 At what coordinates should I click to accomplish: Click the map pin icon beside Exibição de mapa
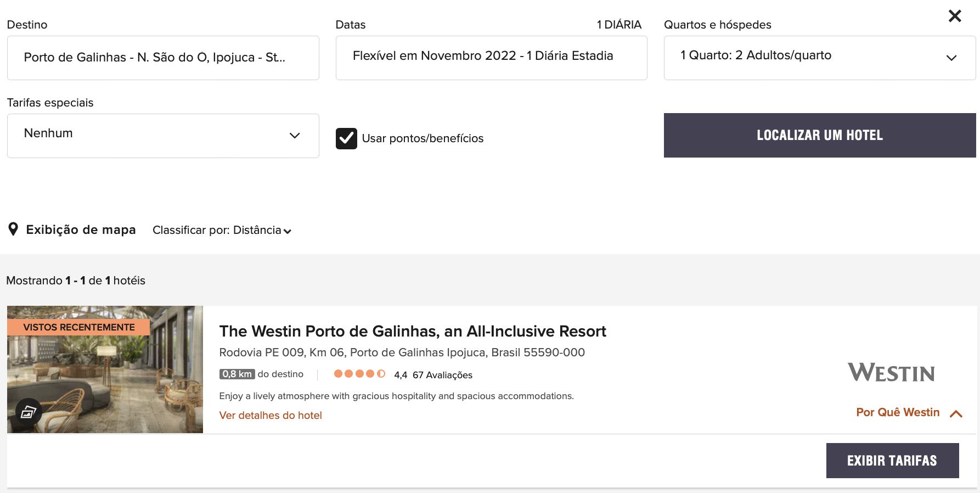pos(14,229)
